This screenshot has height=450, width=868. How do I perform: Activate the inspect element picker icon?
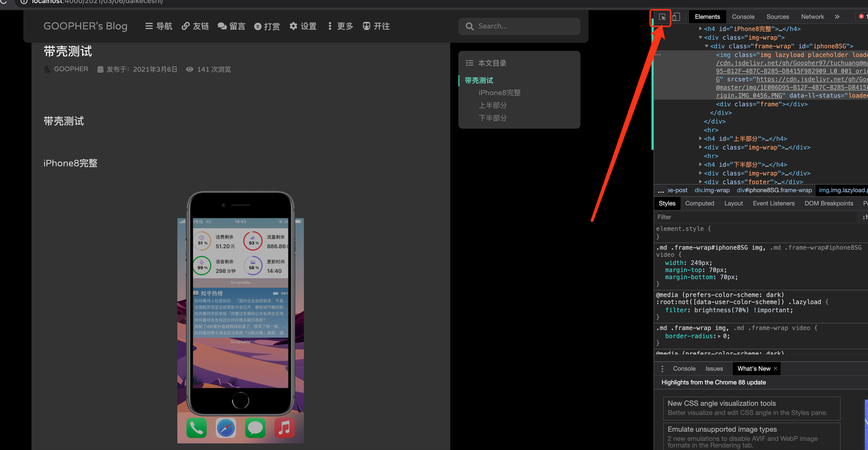662,17
